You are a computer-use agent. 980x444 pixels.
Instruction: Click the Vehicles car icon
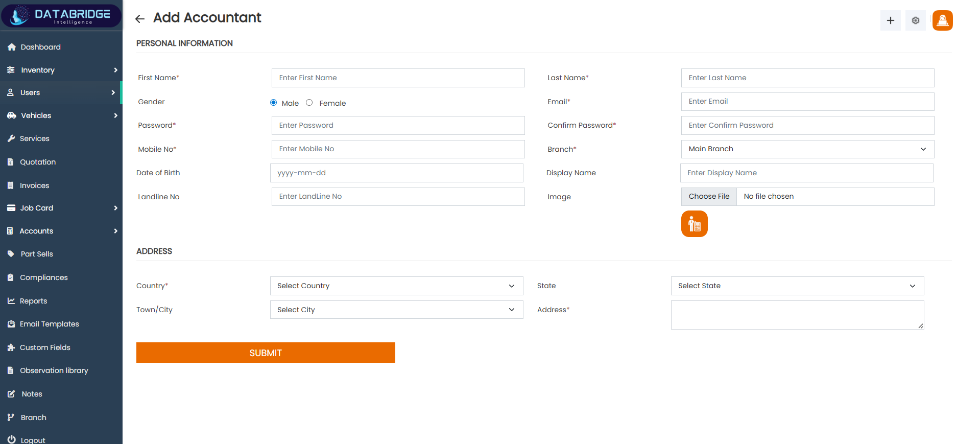click(12, 115)
